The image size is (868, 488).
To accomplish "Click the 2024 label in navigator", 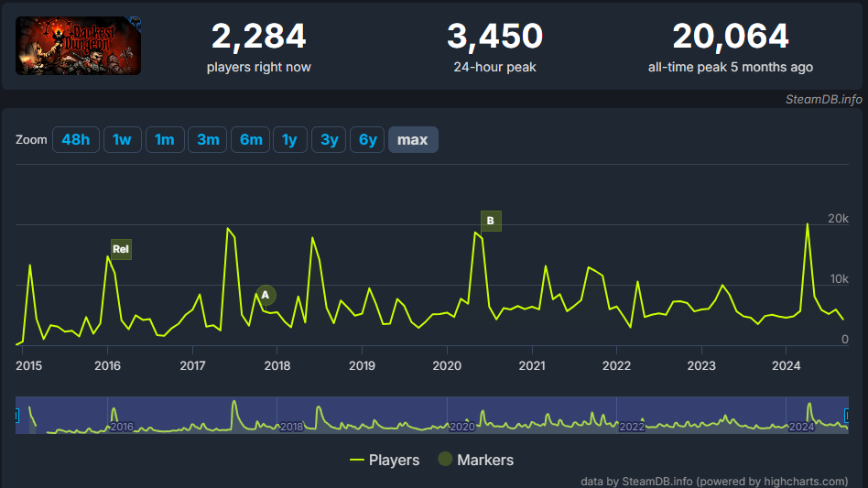I will pos(801,427).
